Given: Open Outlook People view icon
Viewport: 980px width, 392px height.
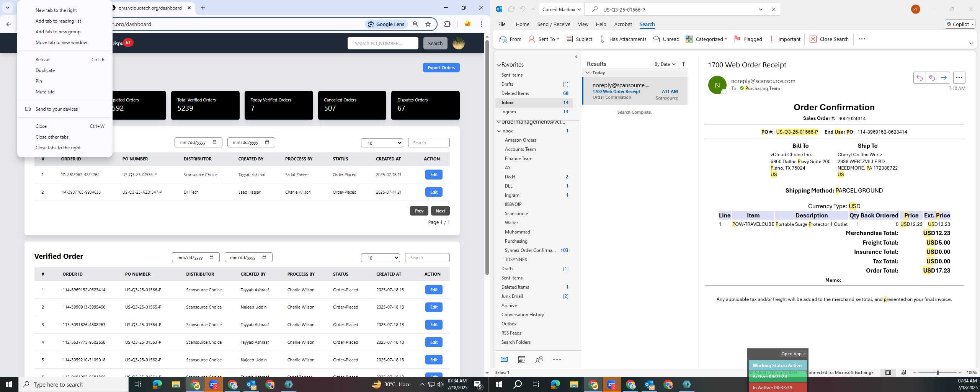Looking at the screenshot, I should click(x=539, y=359).
